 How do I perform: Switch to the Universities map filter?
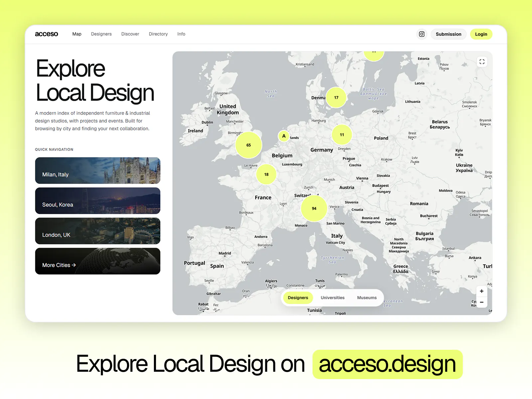pyautogui.click(x=332, y=298)
